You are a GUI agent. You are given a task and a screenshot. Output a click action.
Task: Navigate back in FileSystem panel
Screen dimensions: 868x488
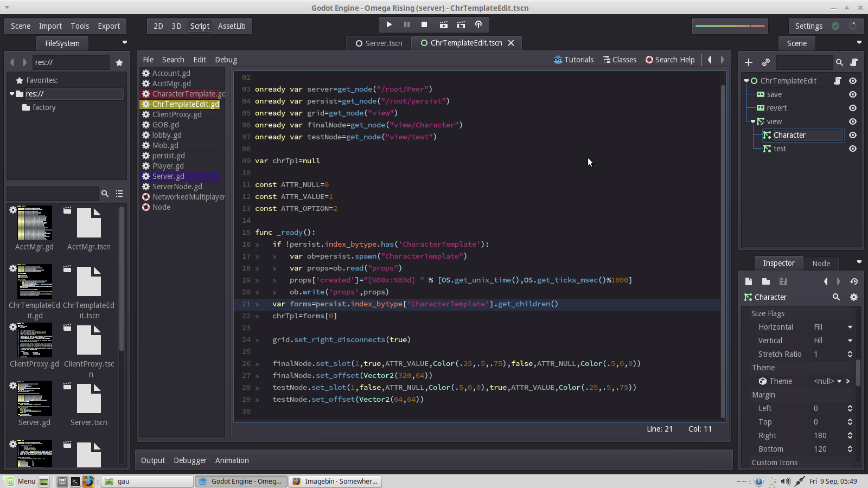12,62
